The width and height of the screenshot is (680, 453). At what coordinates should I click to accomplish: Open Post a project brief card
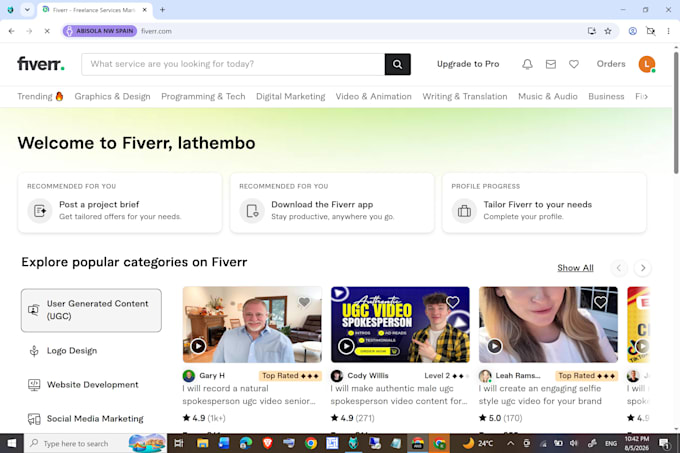pyautogui.click(x=120, y=203)
